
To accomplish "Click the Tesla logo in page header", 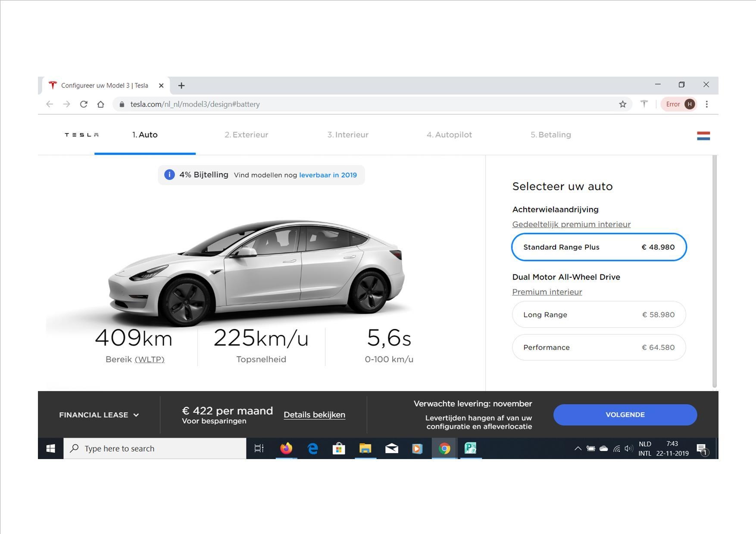I will pyautogui.click(x=81, y=135).
